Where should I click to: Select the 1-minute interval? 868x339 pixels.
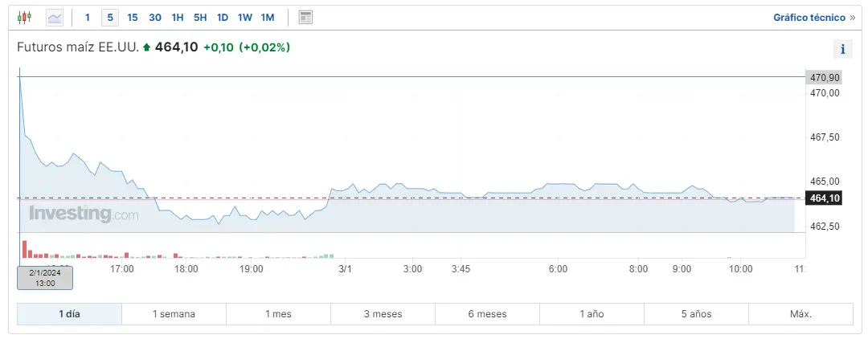click(88, 17)
